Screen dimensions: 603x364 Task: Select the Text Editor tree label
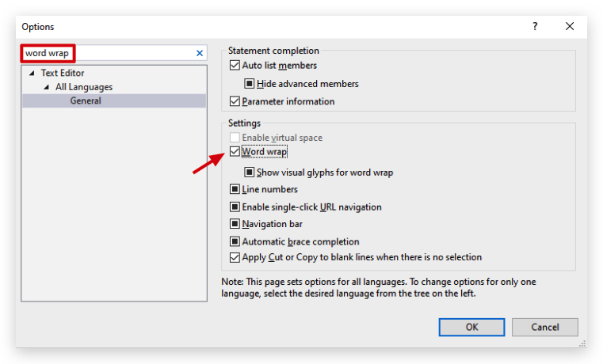click(63, 73)
